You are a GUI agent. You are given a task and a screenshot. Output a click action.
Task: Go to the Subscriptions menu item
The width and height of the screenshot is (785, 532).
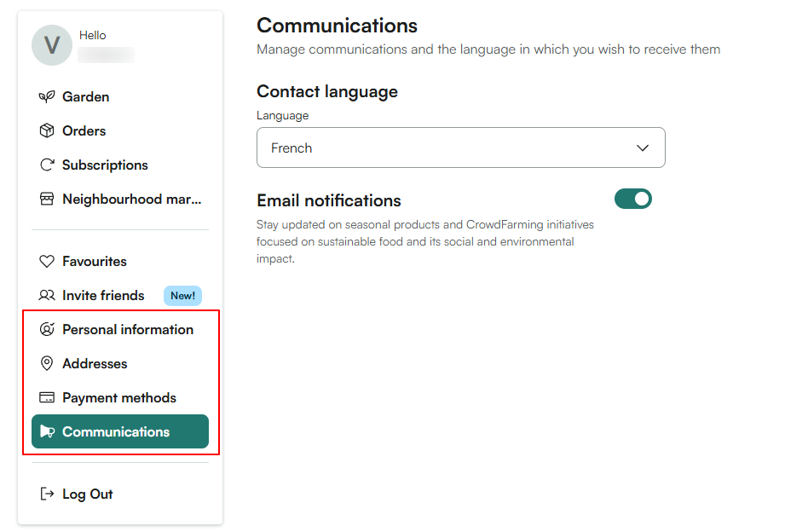click(x=105, y=165)
